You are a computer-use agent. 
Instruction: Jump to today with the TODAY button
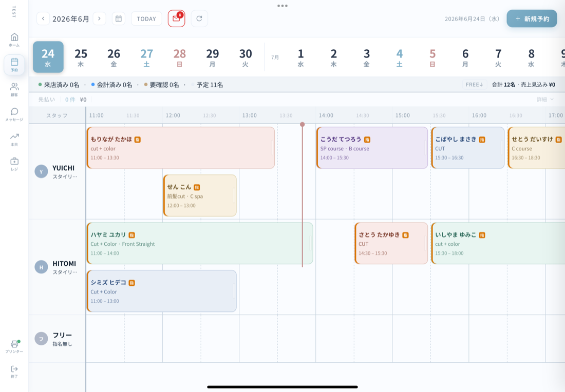click(146, 18)
